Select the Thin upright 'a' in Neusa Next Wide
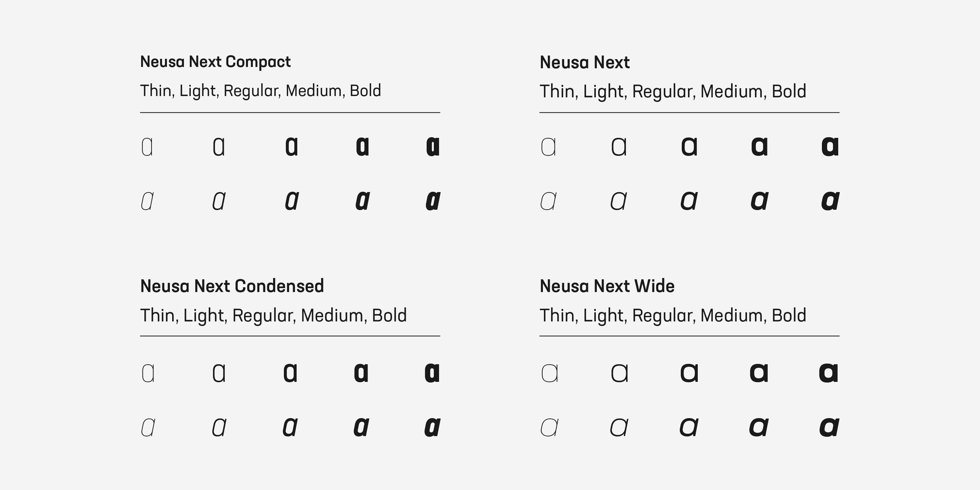 pos(549,373)
